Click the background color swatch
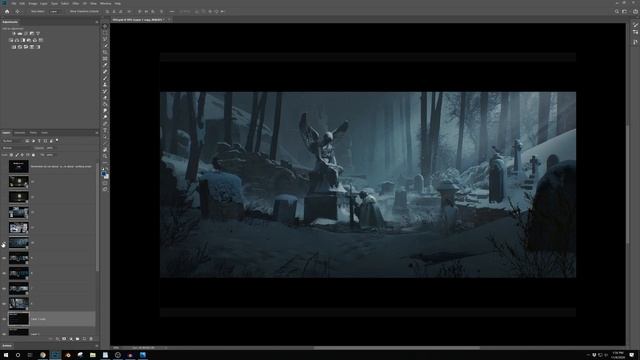Screen dimensions: 640x360 [x=107, y=176]
